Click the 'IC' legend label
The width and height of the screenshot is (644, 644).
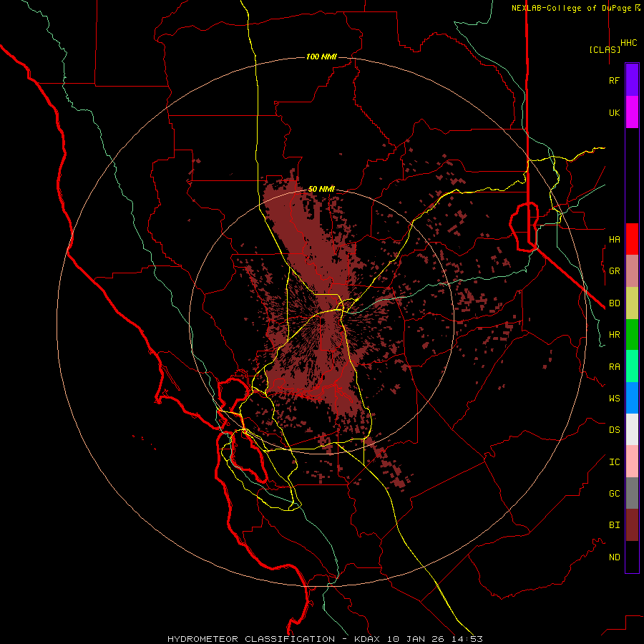tap(614, 462)
